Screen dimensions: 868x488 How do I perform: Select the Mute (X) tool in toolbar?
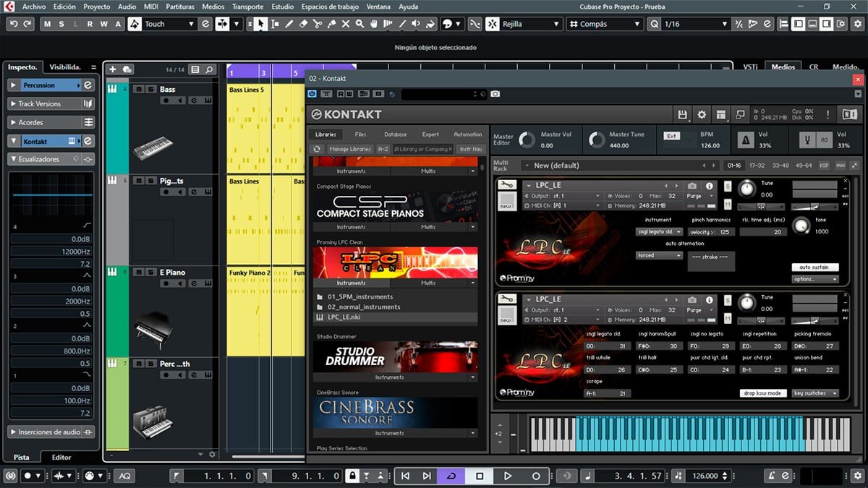[346, 24]
